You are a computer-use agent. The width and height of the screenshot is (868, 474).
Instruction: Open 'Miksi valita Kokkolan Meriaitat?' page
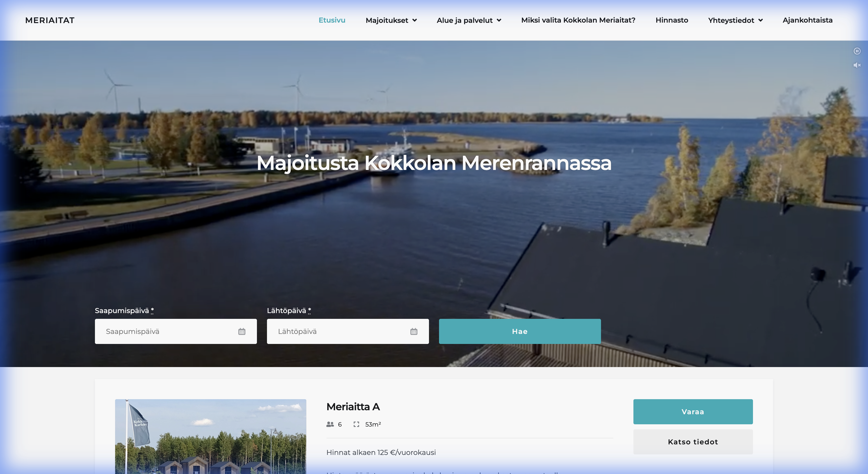pyautogui.click(x=578, y=20)
